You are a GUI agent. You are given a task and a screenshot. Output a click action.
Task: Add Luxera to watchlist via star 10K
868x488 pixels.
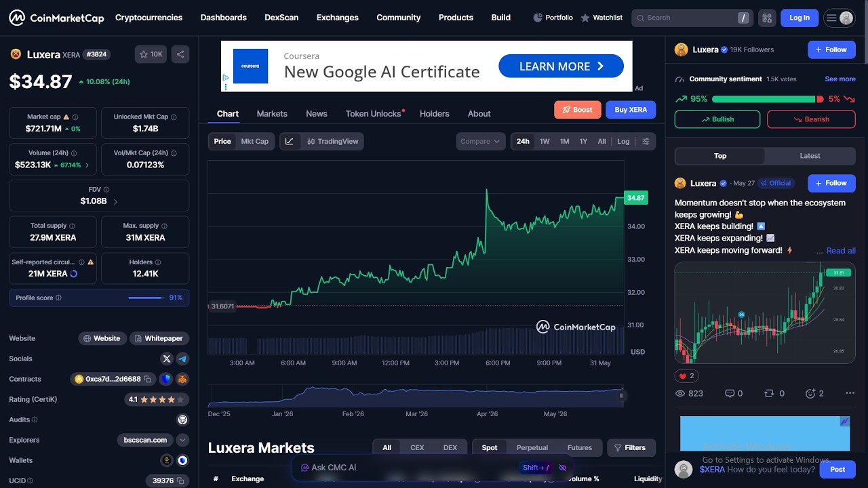151,54
